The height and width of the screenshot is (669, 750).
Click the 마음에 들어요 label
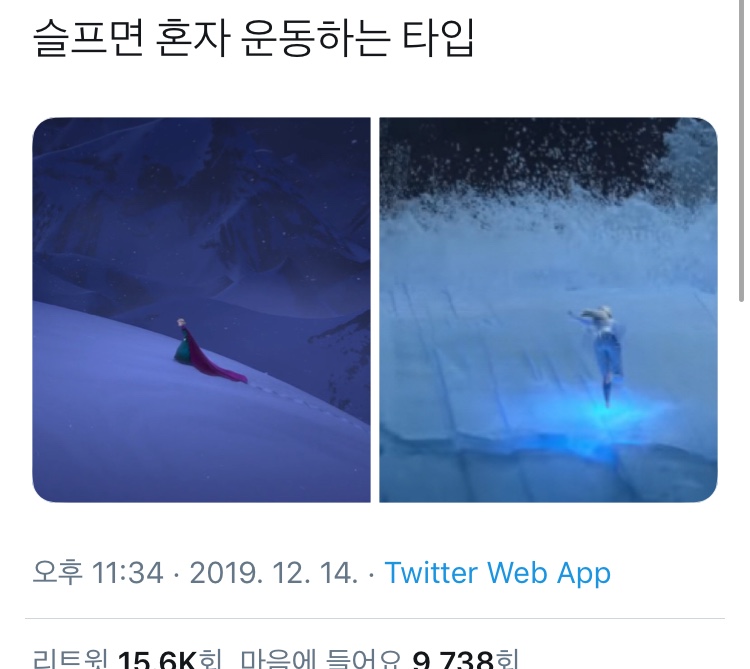(x=320, y=659)
